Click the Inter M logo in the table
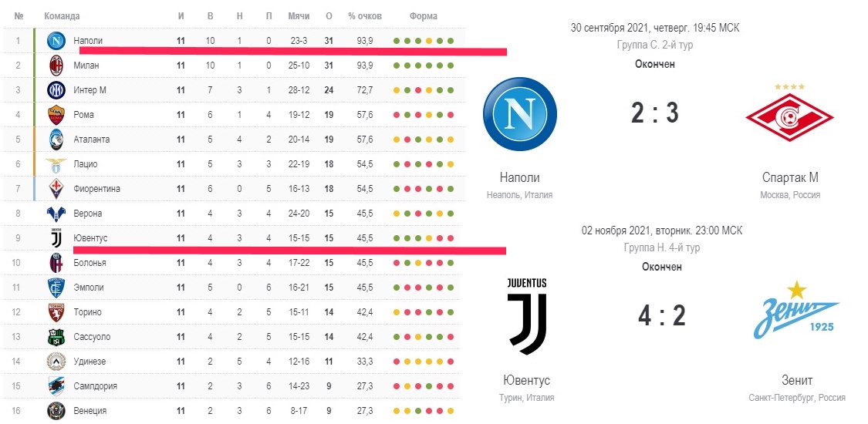 pyautogui.click(x=56, y=89)
